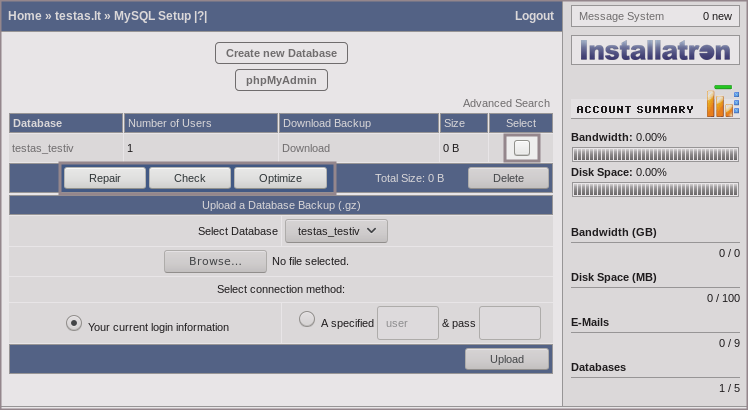Click the Optimize button
Viewport: 748px width, 410px height.
point(280,178)
